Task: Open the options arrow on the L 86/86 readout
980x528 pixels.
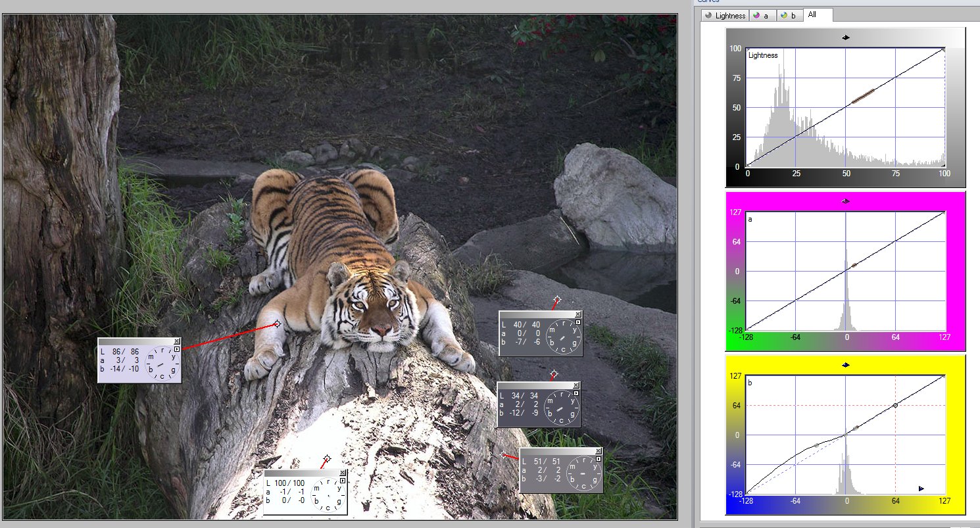Action: point(176,350)
